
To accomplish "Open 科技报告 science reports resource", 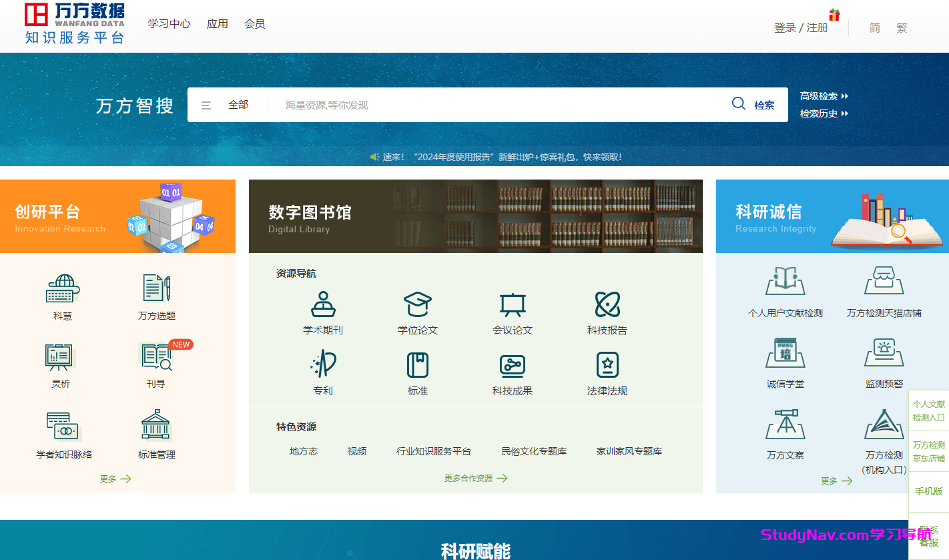I will (606, 314).
